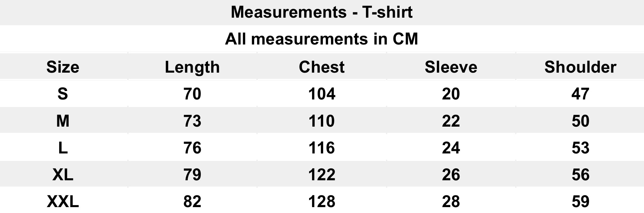Viewport: 644px width, 213px height.
Task: Select the XXL size row label
Action: 63,202
